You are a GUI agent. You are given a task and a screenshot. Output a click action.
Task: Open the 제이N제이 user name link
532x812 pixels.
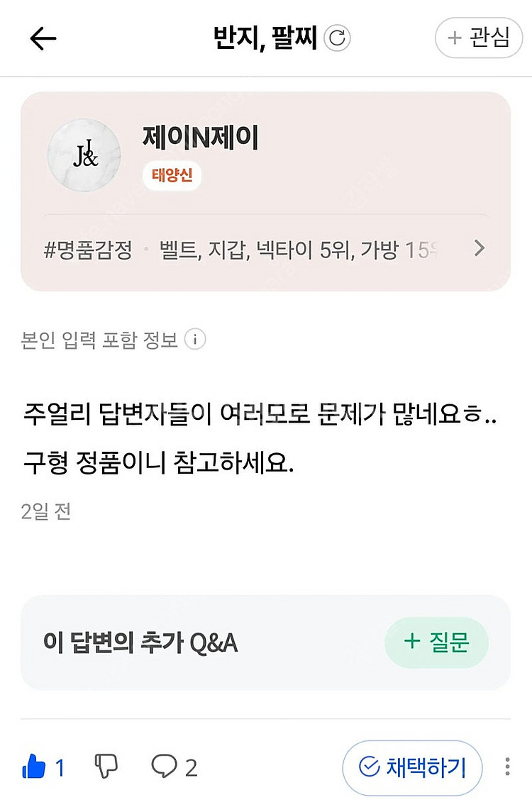pos(200,138)
